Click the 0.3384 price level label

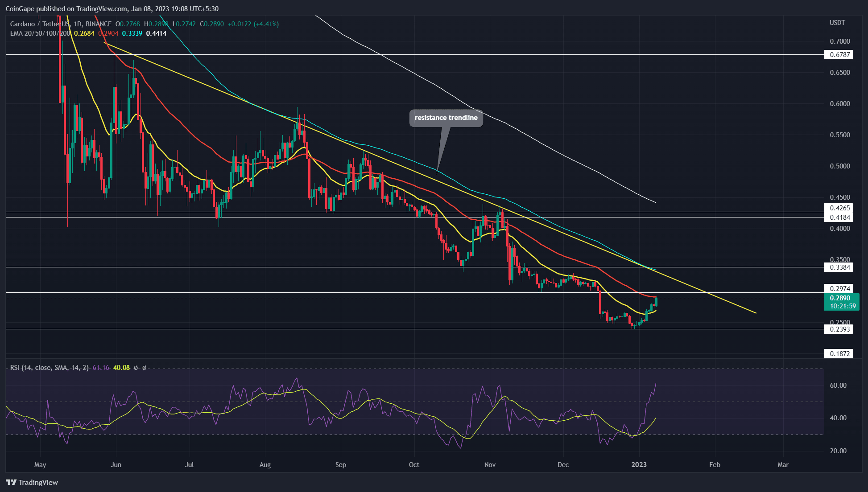pyautogui.click(x=839, y=267)
